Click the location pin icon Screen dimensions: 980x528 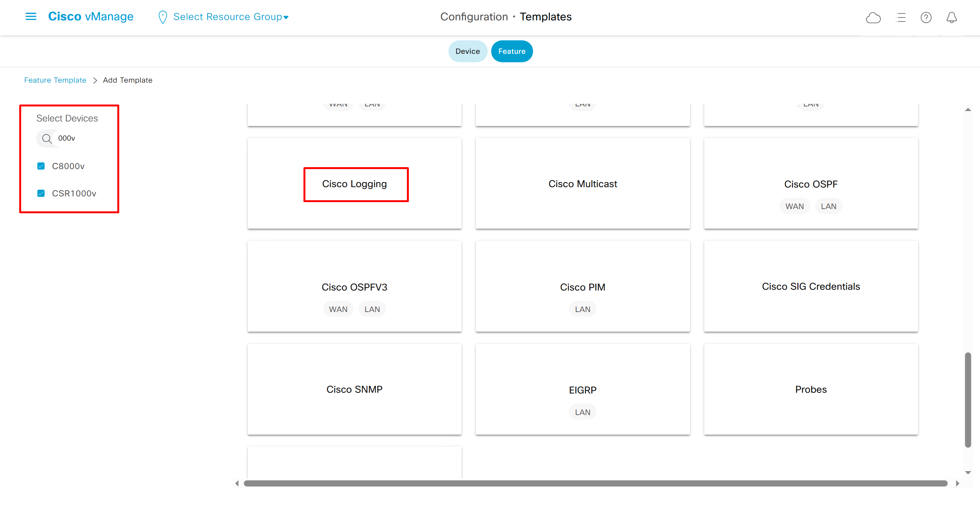pos(163,17)
